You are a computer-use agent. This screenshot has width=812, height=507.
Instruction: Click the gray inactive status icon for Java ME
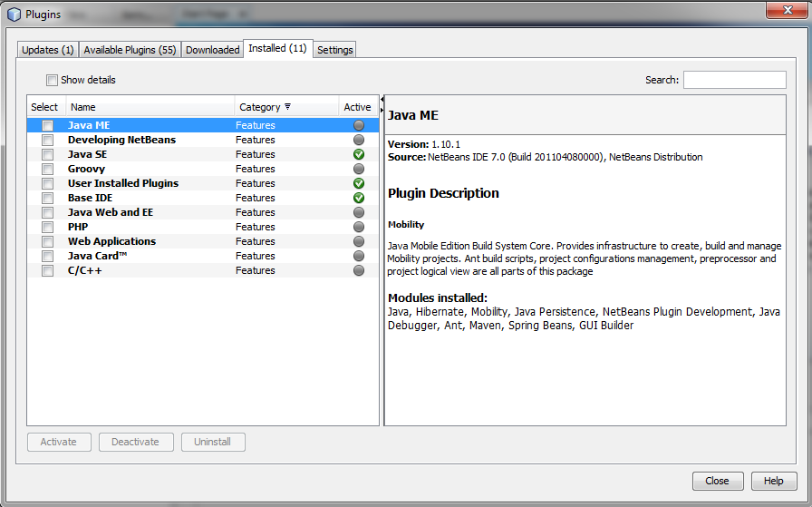358,125
